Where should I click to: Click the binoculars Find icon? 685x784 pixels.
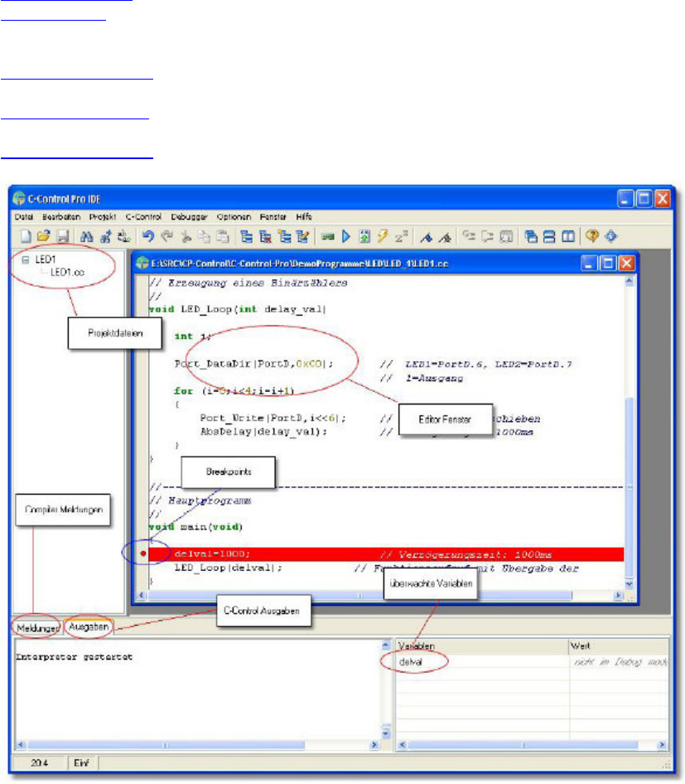(86, 236)
